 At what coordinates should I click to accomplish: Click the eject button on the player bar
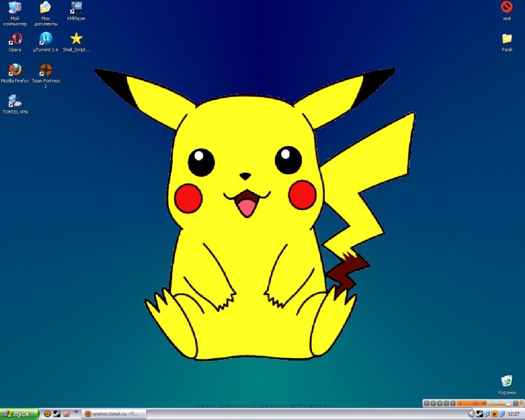[x=516, y=403]
